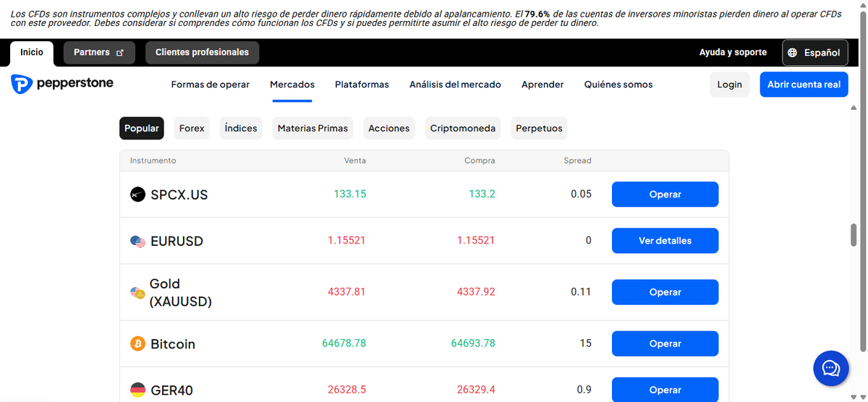Open Formas de operar menu
This screenshot has width=868, height=402.
click(x=210, y=85)
